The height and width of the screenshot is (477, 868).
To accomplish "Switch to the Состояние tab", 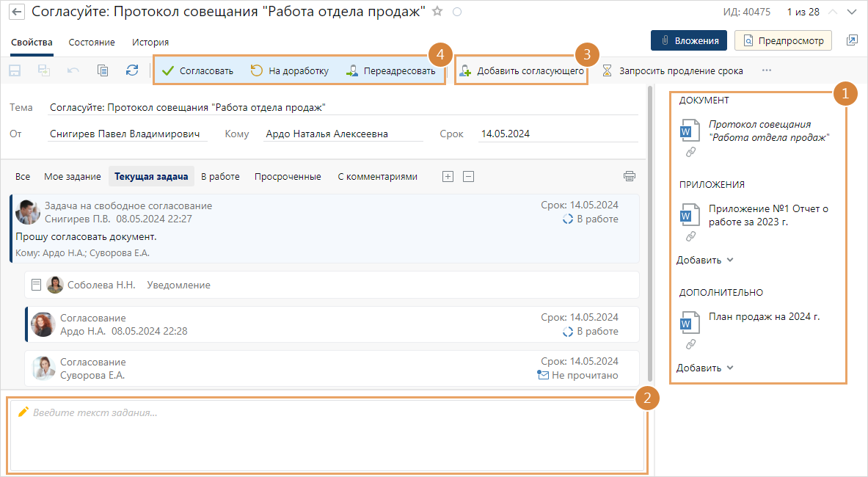I will click(x=92, y=43).
